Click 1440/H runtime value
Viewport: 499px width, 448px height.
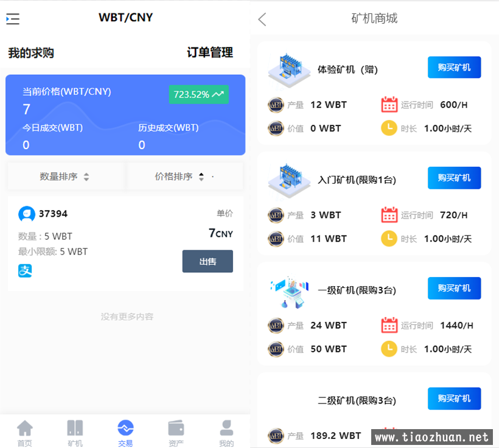click(x=456, y=326)
